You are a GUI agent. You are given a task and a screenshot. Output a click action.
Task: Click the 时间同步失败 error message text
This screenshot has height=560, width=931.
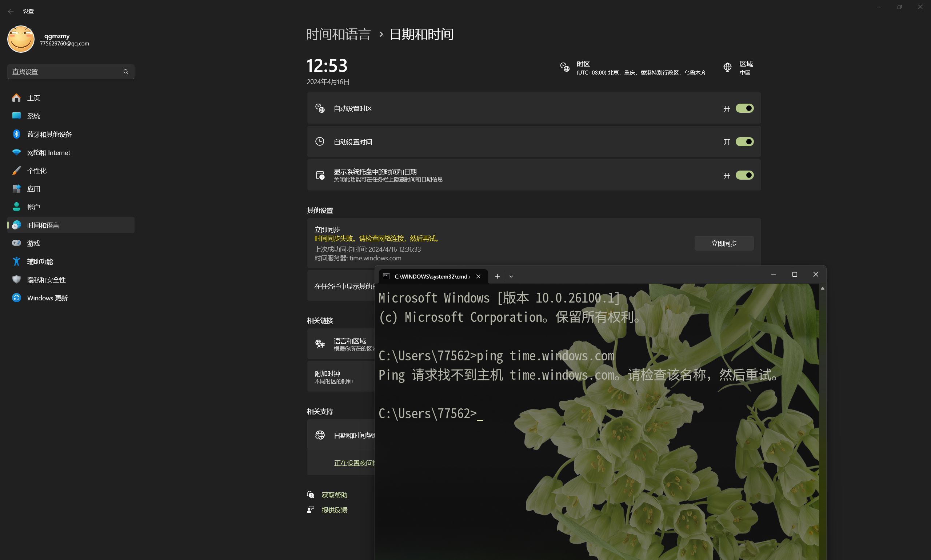pos(377,239)
